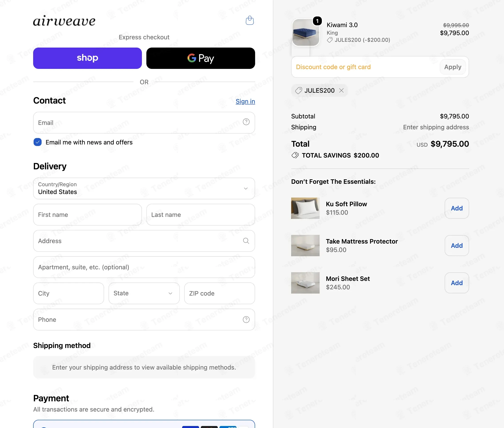Add Take Mattress Protector to order
Screen dimensions: 504x428
(x=457, y=246)
